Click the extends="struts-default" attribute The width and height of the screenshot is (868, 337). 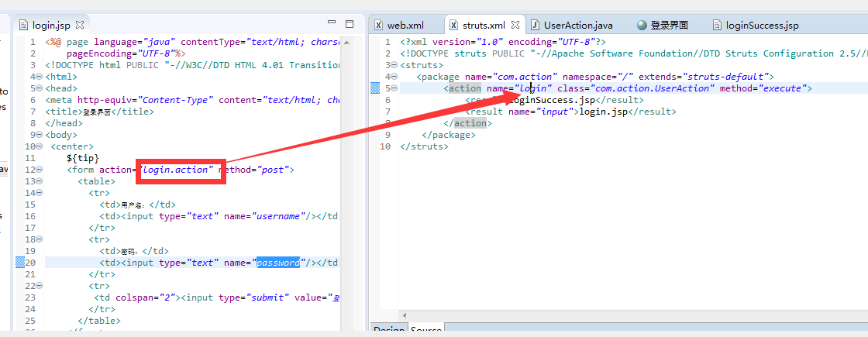[x=704, y=77]
